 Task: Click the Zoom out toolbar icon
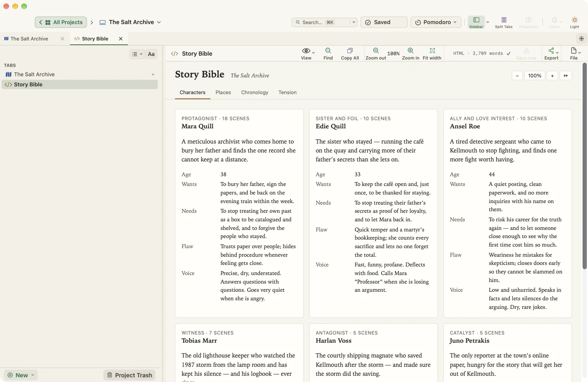click(x=376, y=54)
